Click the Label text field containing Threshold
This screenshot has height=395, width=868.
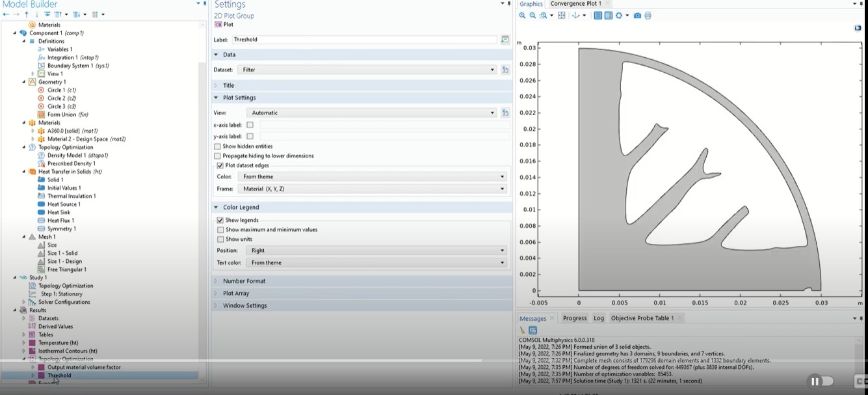(364, 40)
